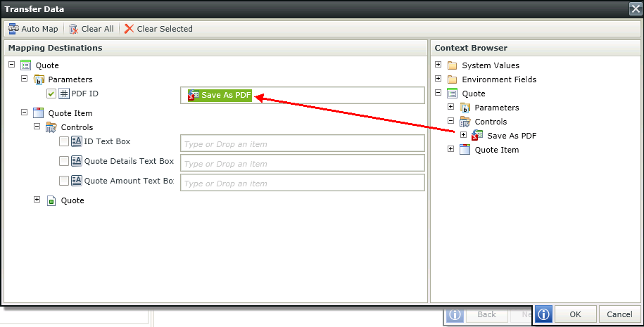Click the Clear All trash icon
The image size is (644, 327).
pyautogui.click(x=73, y=29)
